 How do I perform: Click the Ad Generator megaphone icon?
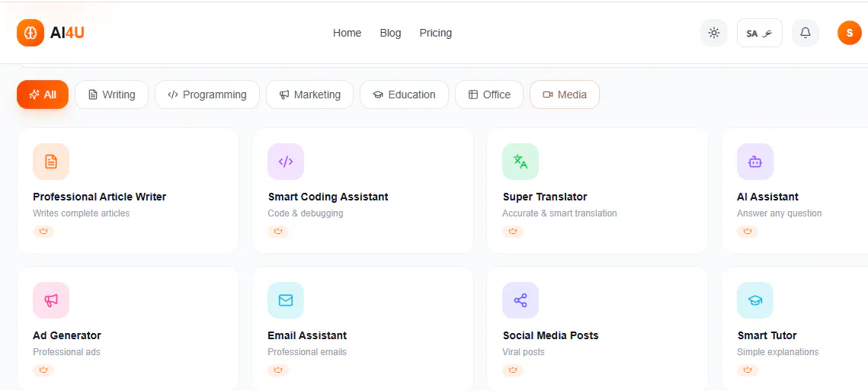click(51, 300)
